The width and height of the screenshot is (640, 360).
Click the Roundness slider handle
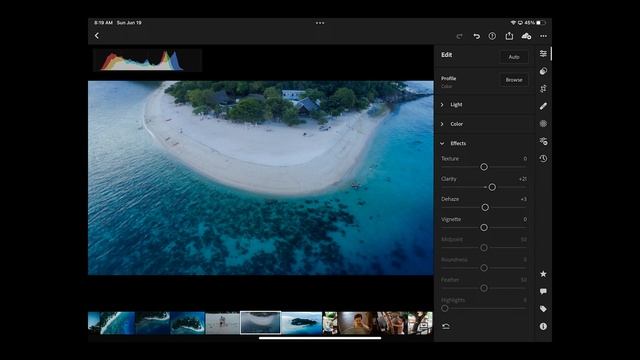[x=484, y=268]
